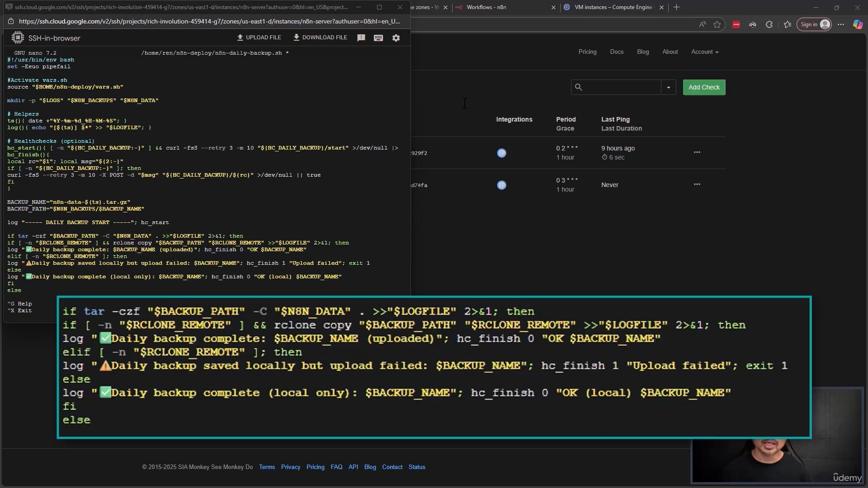This screenshot has width=868, height=488.
Task: Open the Favorites list icon
Action: (788, 25)
